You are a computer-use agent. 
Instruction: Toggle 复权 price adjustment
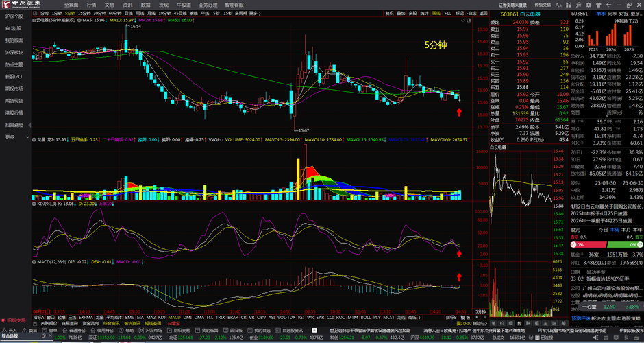[x=389, y=13]
